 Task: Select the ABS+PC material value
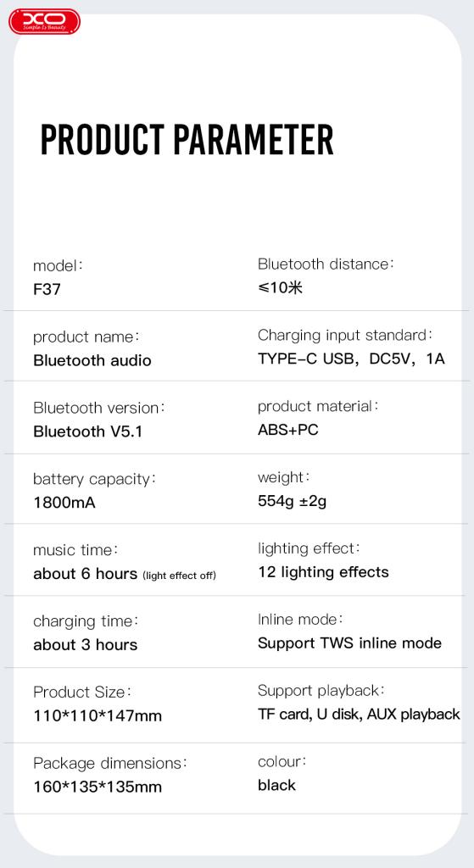(288, 430)
